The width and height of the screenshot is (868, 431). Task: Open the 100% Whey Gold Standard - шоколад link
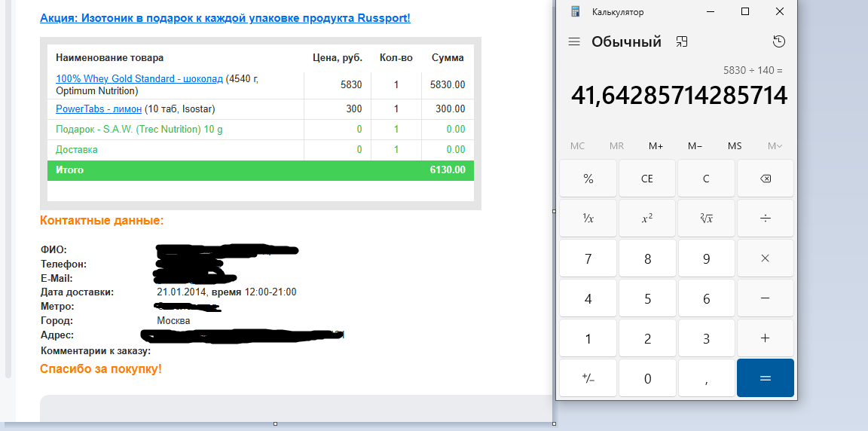[139, 78]
